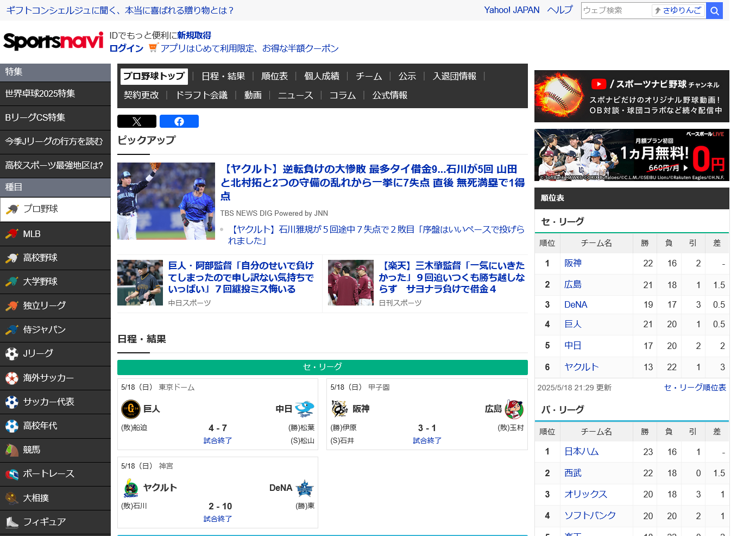Open the Yahoo! JAPAN link

(512, 10)
